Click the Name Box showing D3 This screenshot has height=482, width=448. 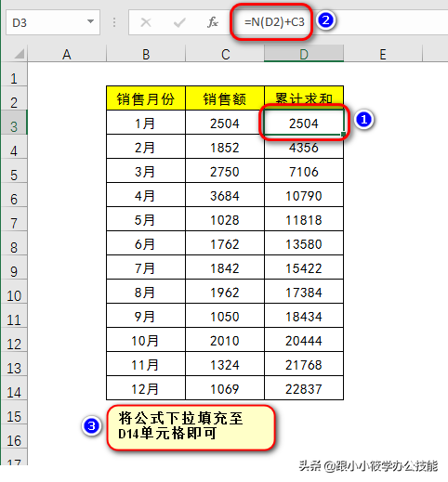point(53,22)
